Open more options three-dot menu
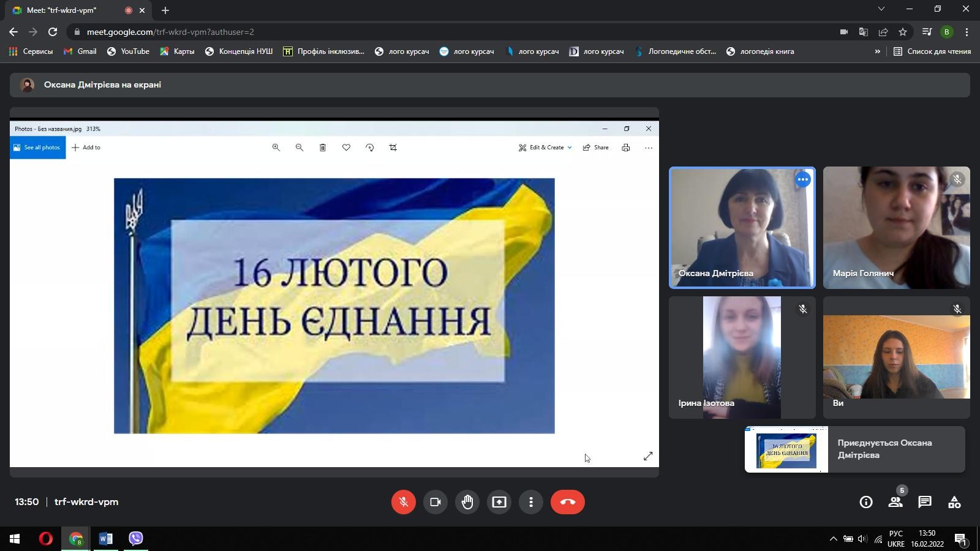 click(x=531, y=502)
